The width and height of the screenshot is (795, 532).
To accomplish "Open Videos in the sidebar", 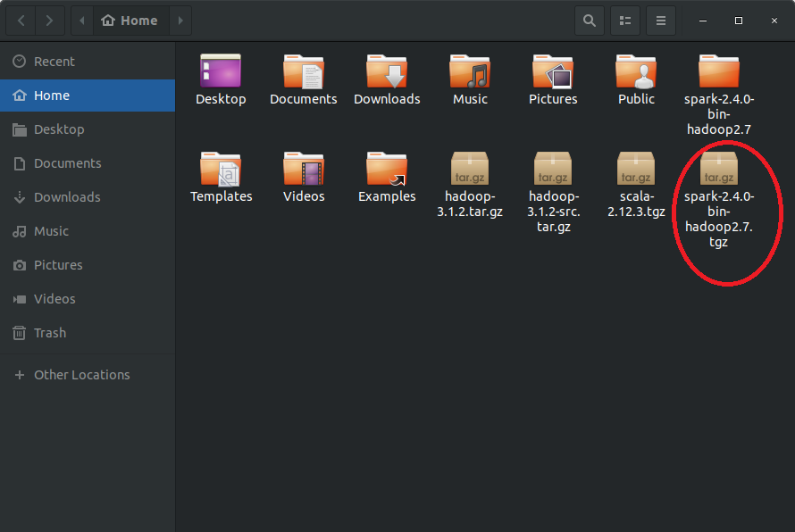I will tap(88, 299).
